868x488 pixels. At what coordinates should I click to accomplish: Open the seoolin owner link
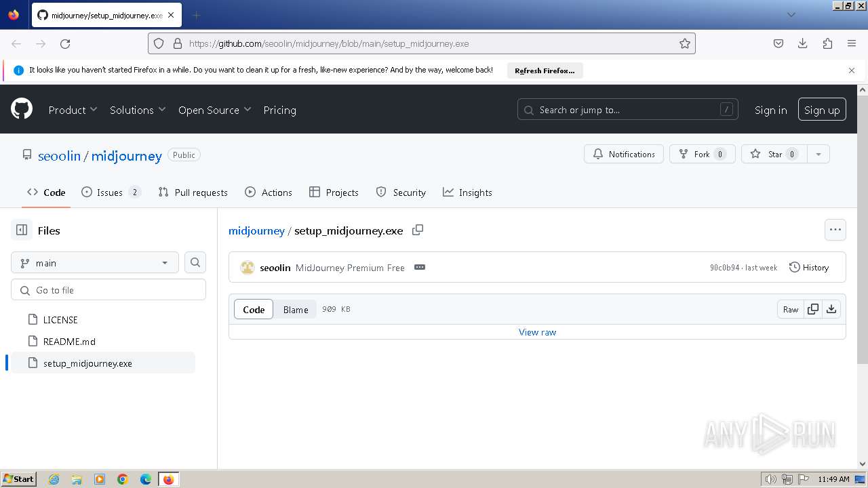point(59,156)
